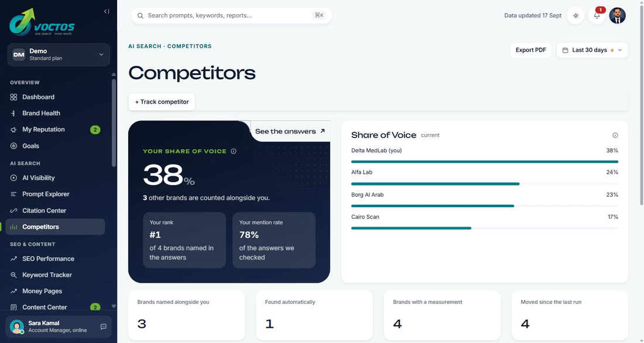The height and width of the screenshot is (343, 644).
Task: Click the sidebar scroll down arrow
Action: tap(114, 307)
